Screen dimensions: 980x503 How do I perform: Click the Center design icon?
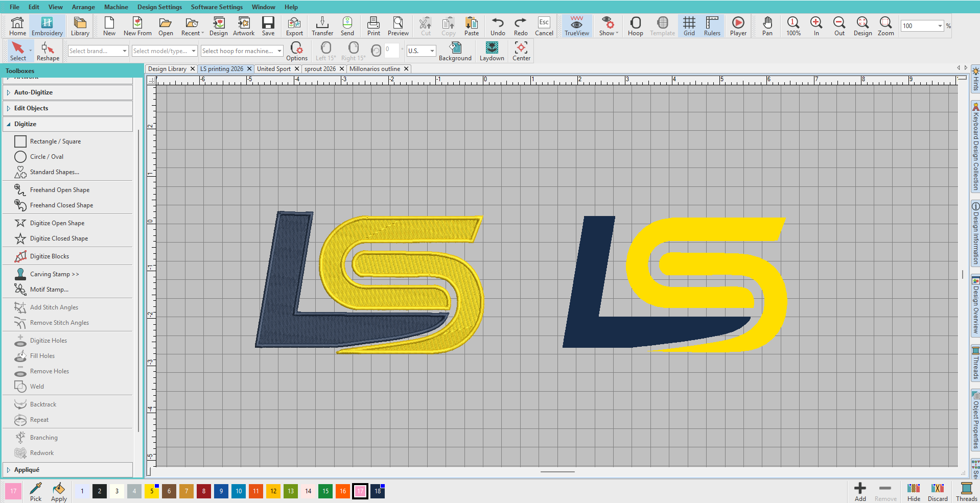521,52
